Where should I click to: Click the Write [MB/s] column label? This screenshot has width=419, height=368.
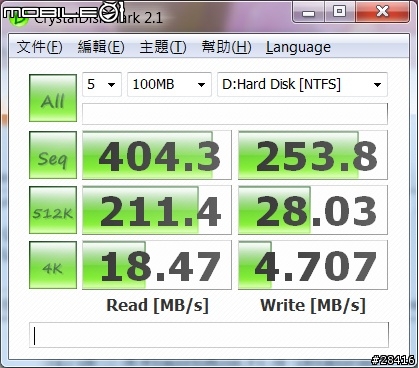click(x=313, y=305)
